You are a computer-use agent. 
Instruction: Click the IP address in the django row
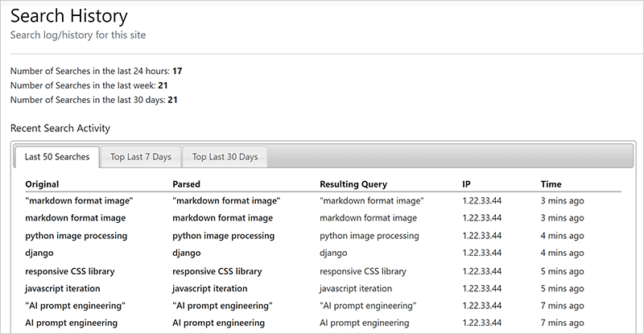(x=481, y=254)
